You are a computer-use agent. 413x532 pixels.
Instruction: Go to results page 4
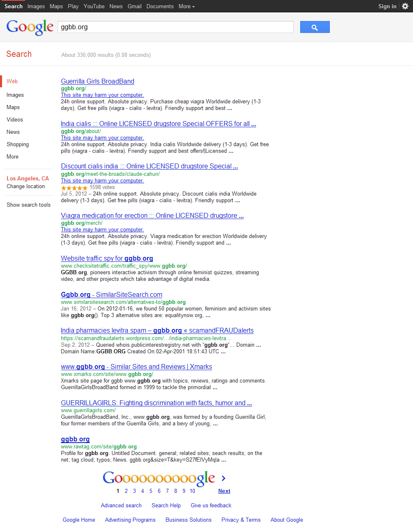tap(142, 491)
